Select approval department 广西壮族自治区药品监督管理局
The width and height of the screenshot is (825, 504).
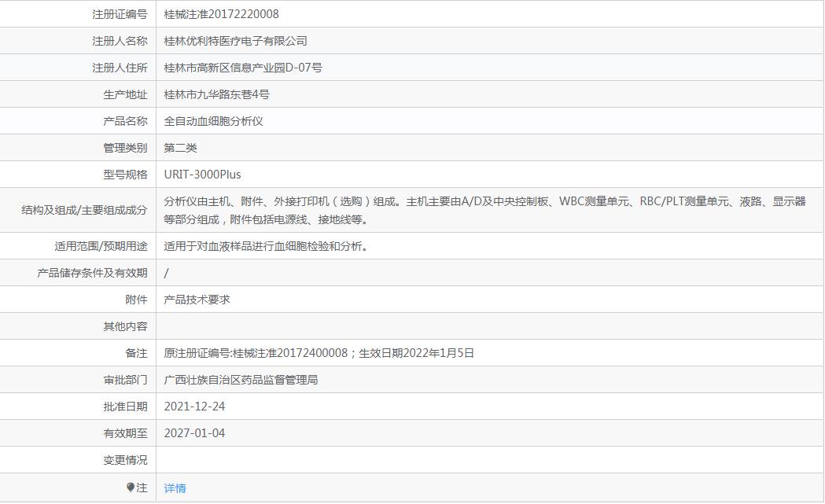click(241, 380)
